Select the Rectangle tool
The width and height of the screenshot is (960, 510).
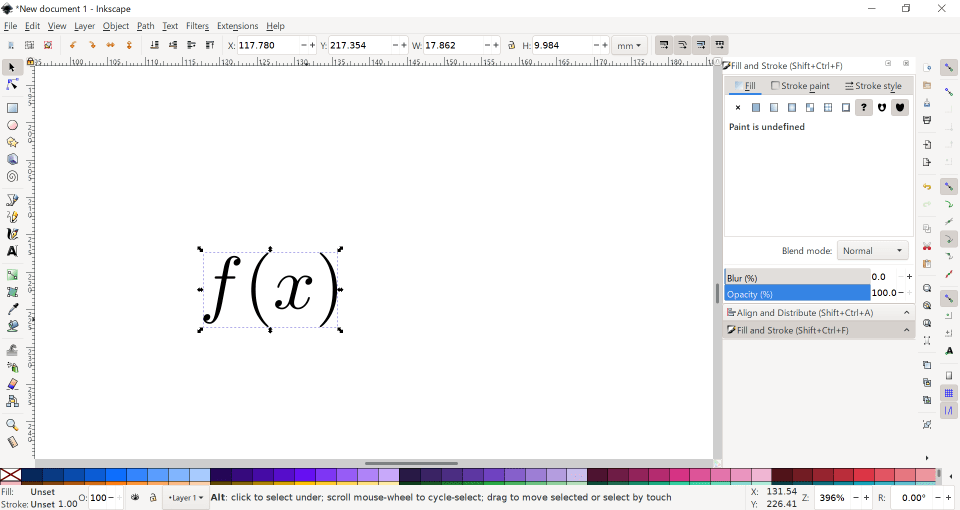pyautogui.click(x=12, y=108)
